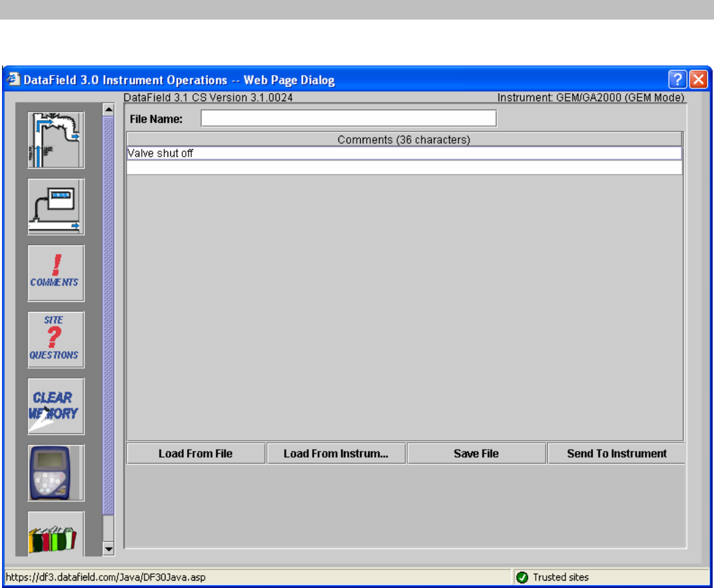Click into the File Name input field
Screen dimensions: 714x588
coord(349,118)
